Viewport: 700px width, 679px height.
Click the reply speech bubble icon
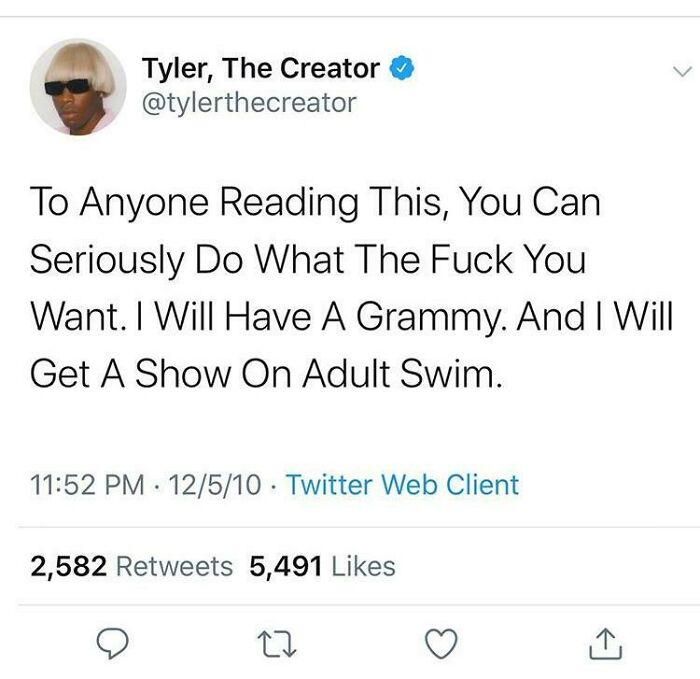(113, 643)
